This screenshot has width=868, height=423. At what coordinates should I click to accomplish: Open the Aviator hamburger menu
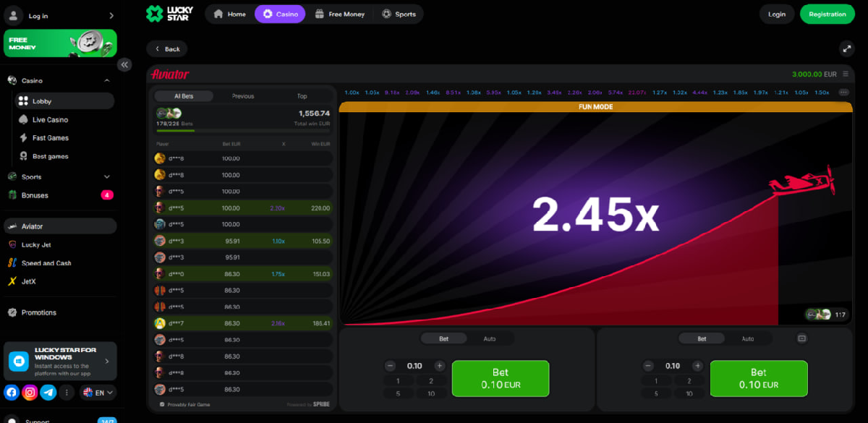pos(846,74)
